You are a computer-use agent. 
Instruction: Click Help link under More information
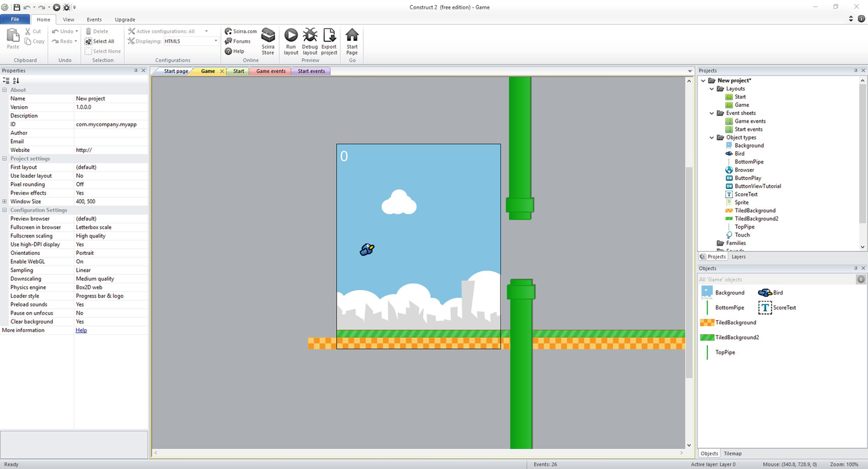click(81, 330)
